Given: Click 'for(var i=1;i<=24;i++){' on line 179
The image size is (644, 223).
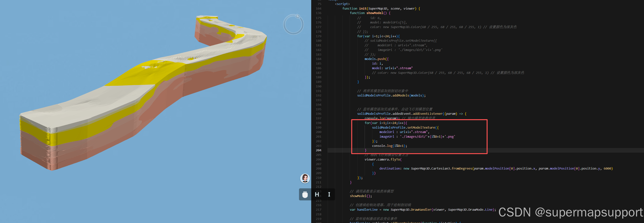Looking at the screenshot, I should (x=378, y=36).
